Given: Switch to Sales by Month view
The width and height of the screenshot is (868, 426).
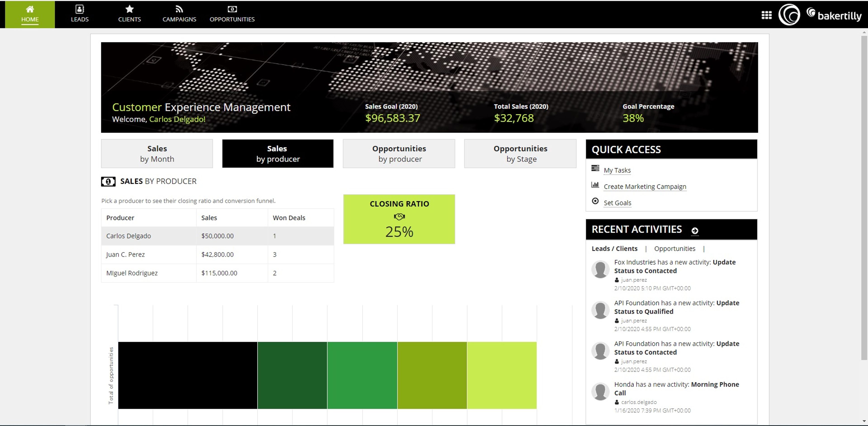Looking at the screenshot, I should pos(157,153).
